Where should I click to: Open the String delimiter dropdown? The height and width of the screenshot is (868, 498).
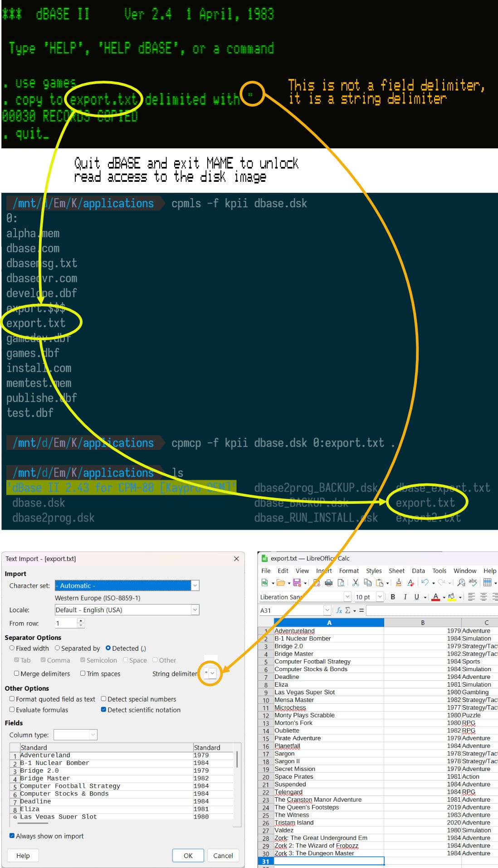213,673
